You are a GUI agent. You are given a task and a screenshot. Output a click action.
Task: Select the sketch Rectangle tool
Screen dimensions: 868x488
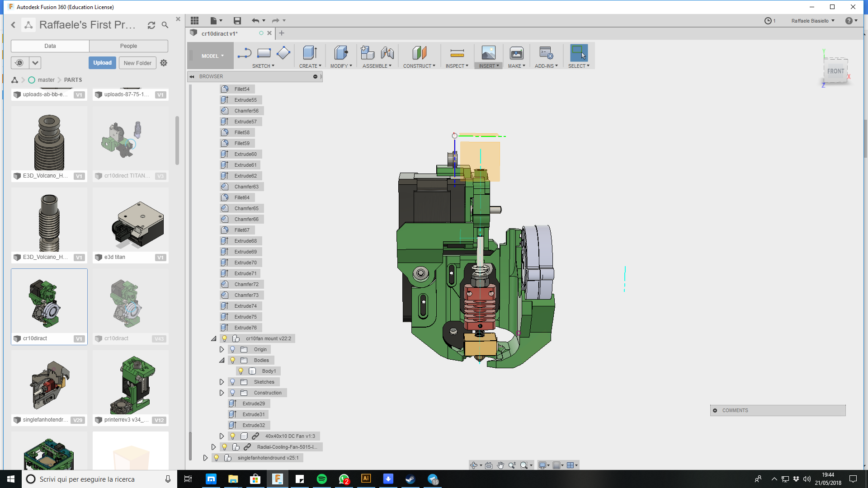pyautogui.click(x=264, y=53)
